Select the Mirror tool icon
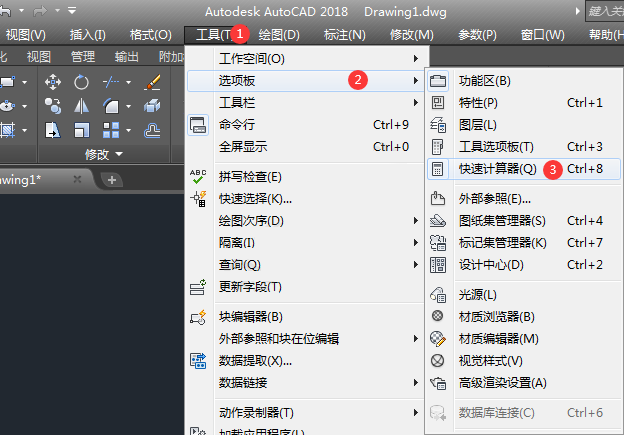 (x=82, y=106)
